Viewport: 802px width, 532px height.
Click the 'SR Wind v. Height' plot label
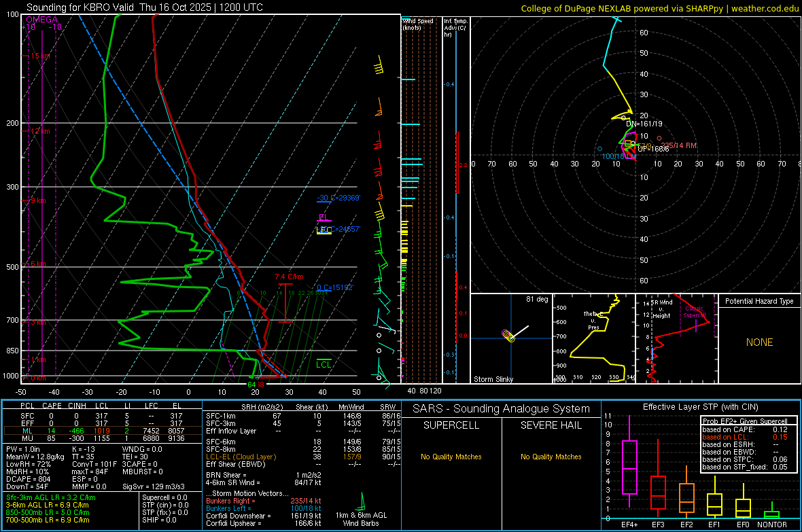(x=662, y=309)
